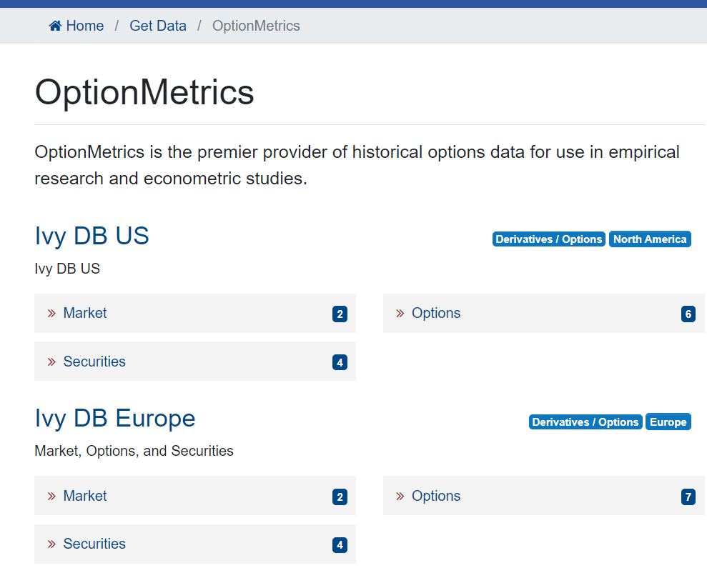The image size is (707, 588).
Task: Click Derivatives / Options tag for Ivy DB Europe
Action: [x=585, y=422]
